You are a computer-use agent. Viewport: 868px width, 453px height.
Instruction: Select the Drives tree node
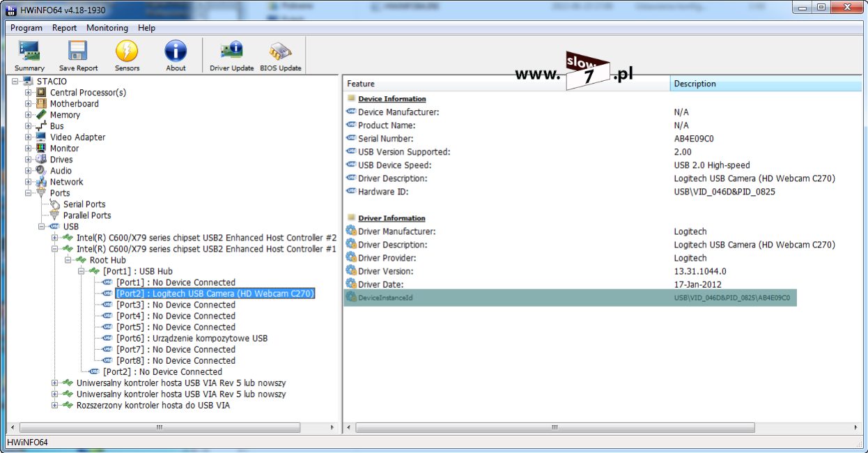click(61, 160)
